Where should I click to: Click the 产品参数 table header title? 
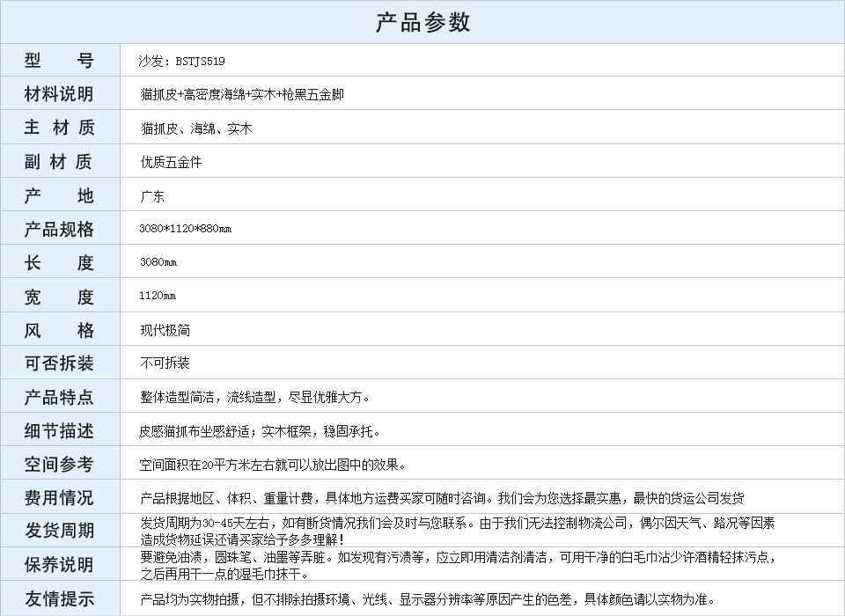[x=422, y=22]
